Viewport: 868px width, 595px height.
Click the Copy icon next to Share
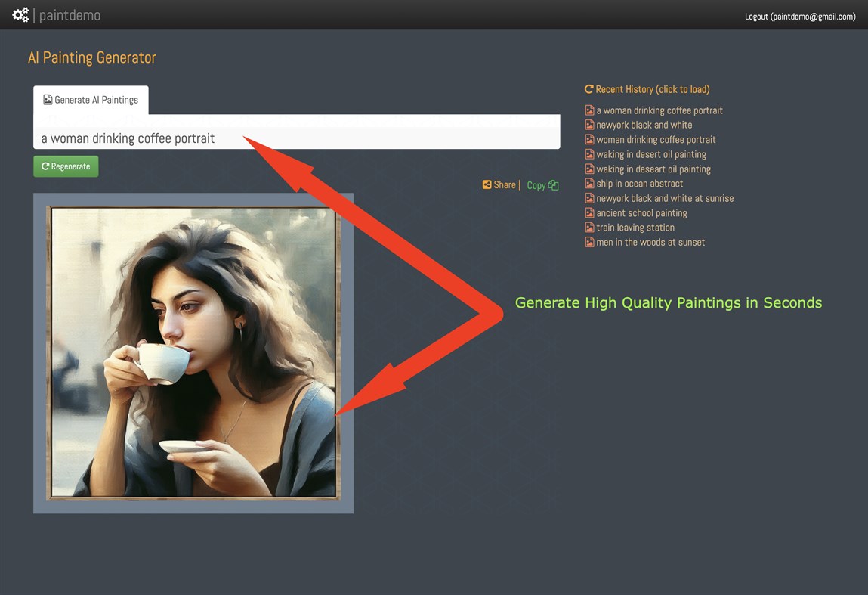point(554,184)
